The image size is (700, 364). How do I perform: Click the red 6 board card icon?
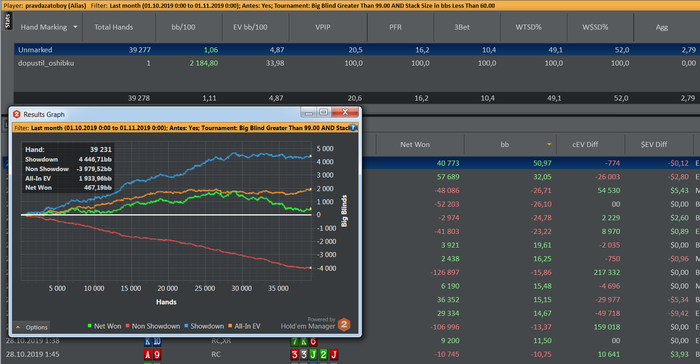coord(313,342)
